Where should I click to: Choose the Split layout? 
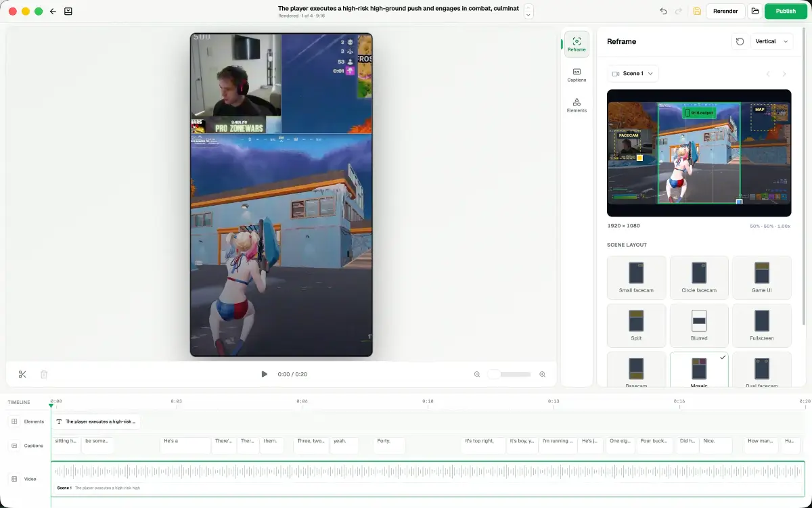click(636, 325)
